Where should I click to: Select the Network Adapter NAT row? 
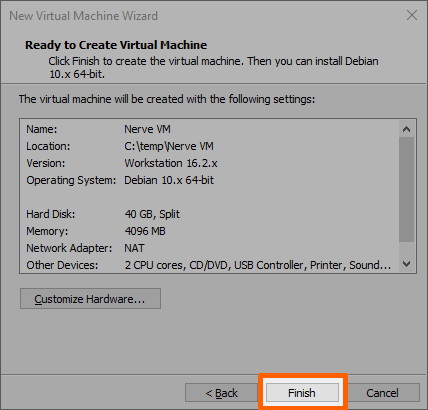pyautogui.click(x=209, y=248)
